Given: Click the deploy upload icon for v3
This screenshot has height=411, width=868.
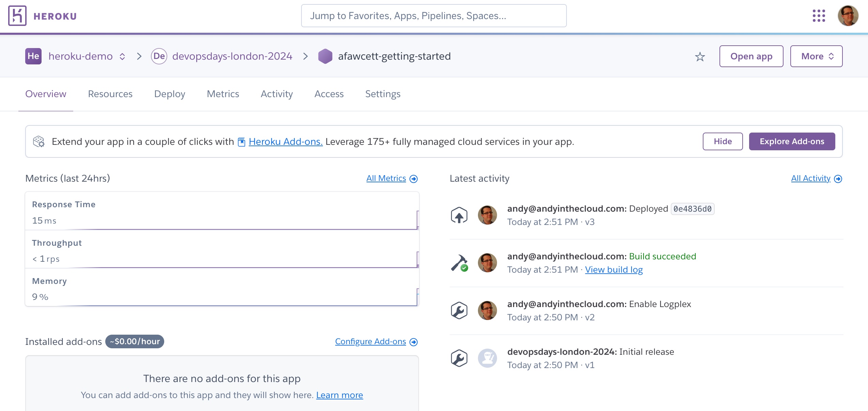Looking at the screenshot, I should 459,215.
